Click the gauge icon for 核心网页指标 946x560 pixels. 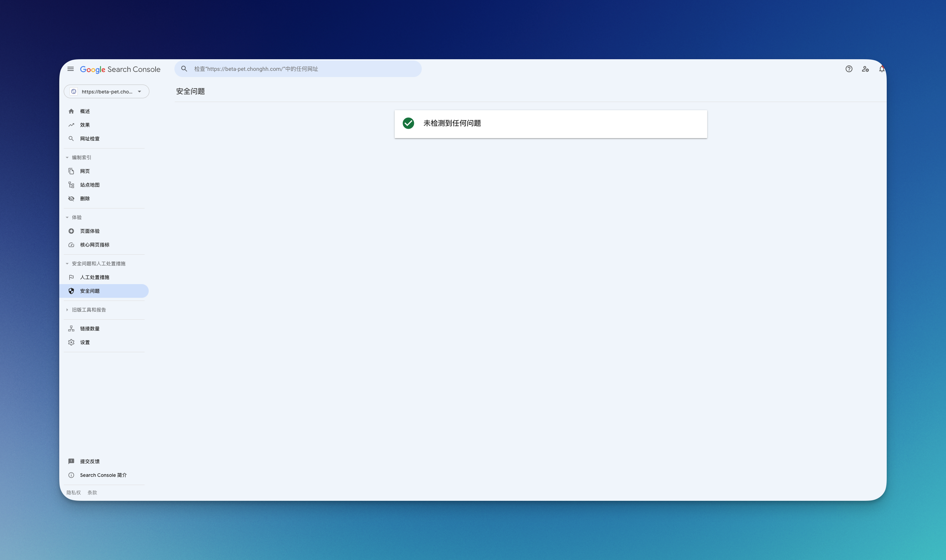click(71, 245)
